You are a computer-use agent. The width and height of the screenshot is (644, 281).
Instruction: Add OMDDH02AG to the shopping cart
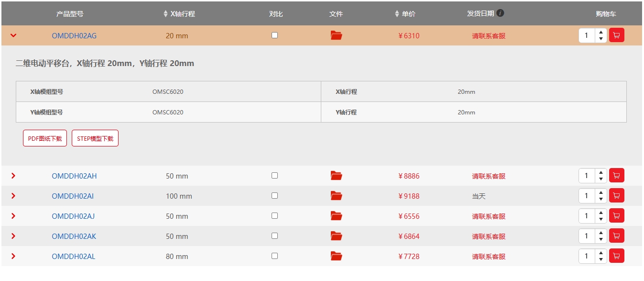(616, 35)
